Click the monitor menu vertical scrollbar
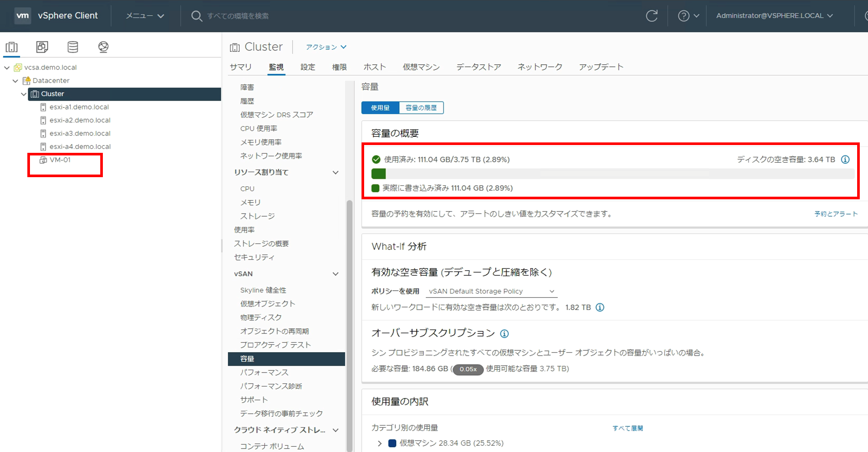This screenshot has height=452, width=868. coord(349,326)
